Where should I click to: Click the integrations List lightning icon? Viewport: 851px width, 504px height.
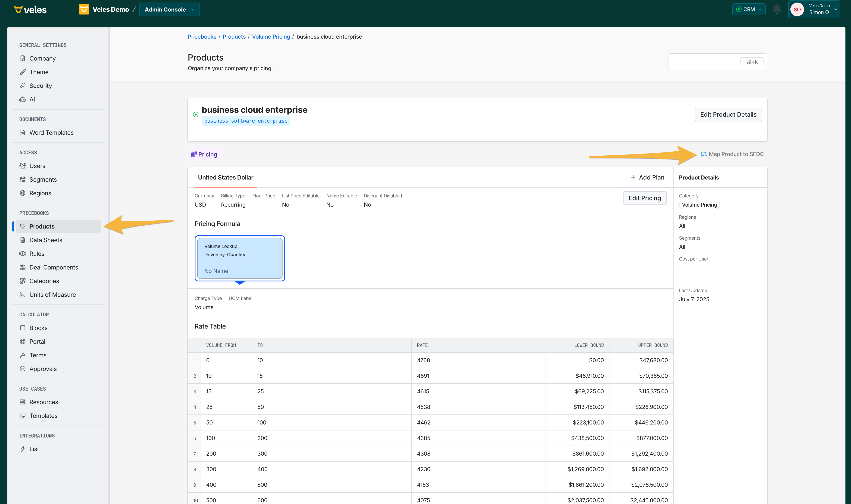[x=23, y=449]
